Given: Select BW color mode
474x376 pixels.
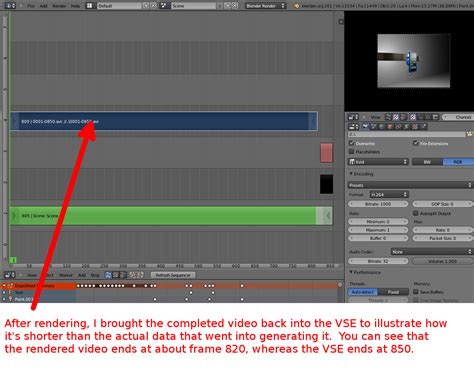Looking at the screenshot, I should click(x=427, y=162).
